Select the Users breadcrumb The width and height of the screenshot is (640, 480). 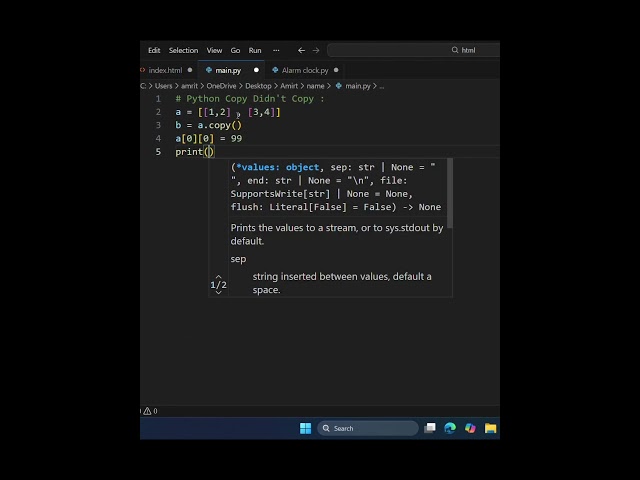click(x=163, y=86)
